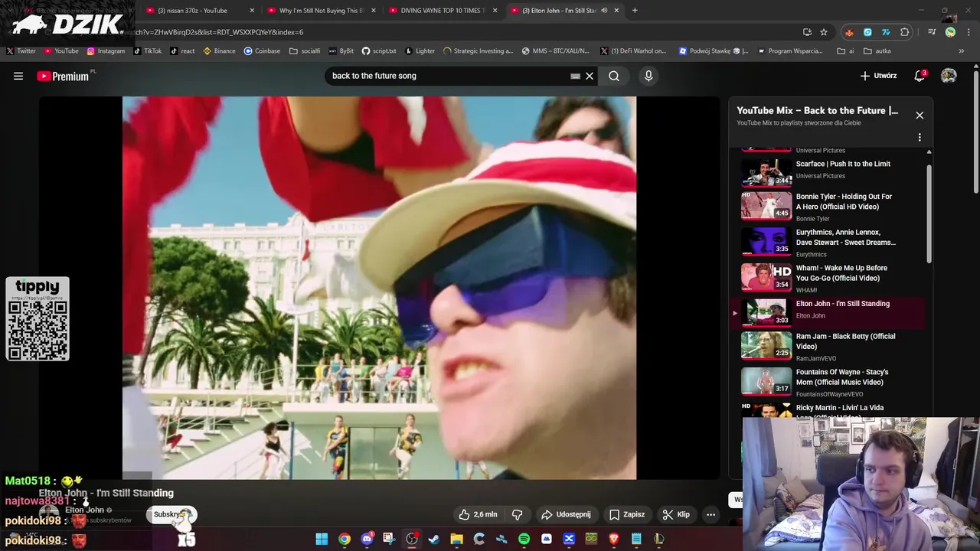Click the Zapisz save button
Image resolution: width=980 pixels, height=551 pixels.
627,514
